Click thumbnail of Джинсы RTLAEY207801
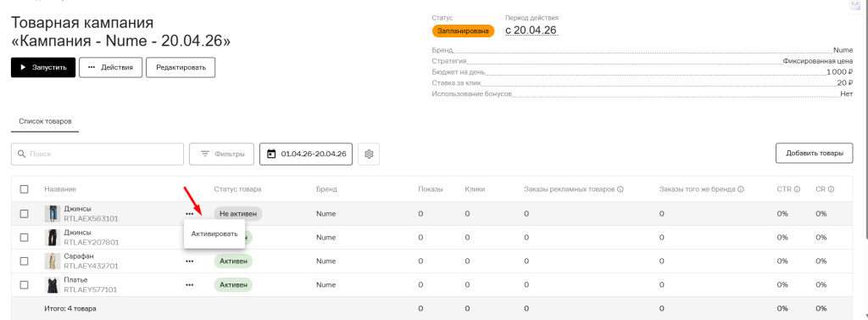868x320 pixels. 52,238
